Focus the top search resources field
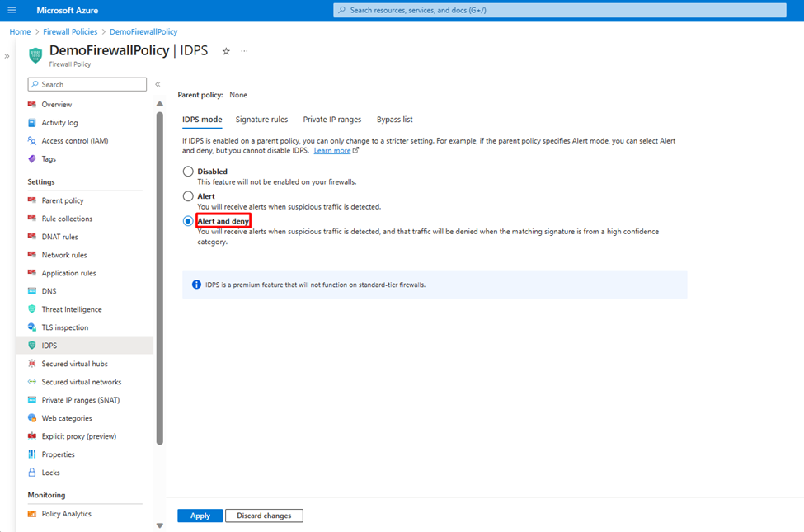804x532 pixels. click(x=559, y=10)
